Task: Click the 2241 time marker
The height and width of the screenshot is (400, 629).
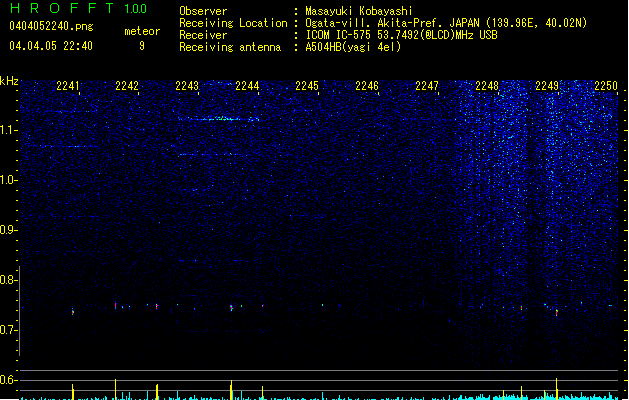Action: point(68,86)
